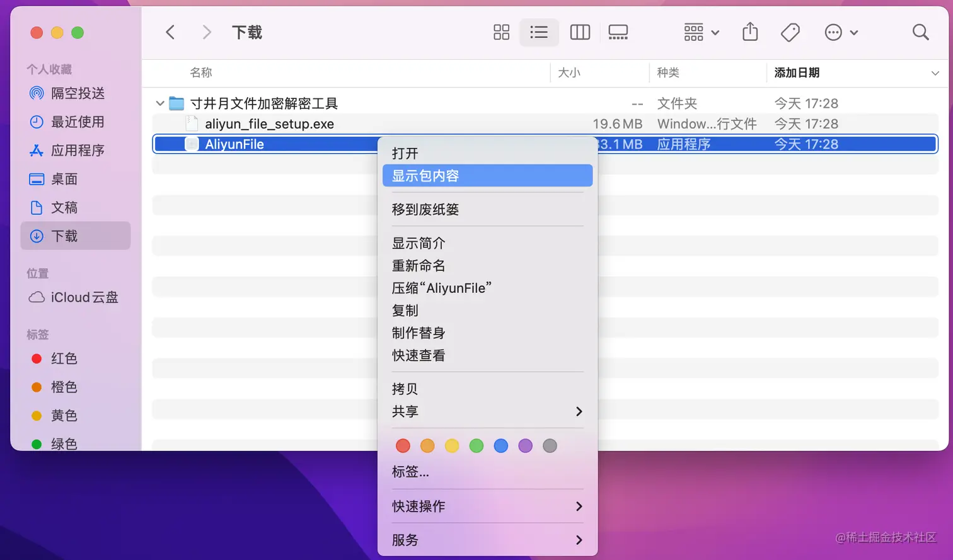The image size is (953, 560).
Task: Select 下载 in the sidebar
Action: 76,236
